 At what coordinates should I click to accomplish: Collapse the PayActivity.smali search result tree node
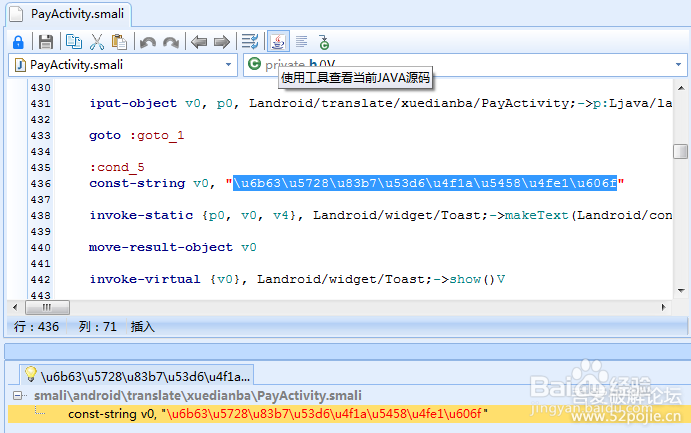pos(18,396)
